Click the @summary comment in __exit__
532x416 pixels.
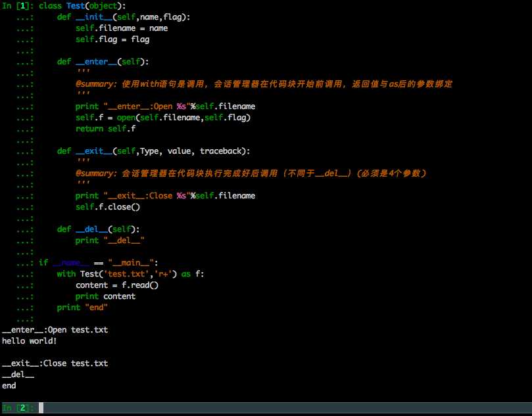click(251, 173)
